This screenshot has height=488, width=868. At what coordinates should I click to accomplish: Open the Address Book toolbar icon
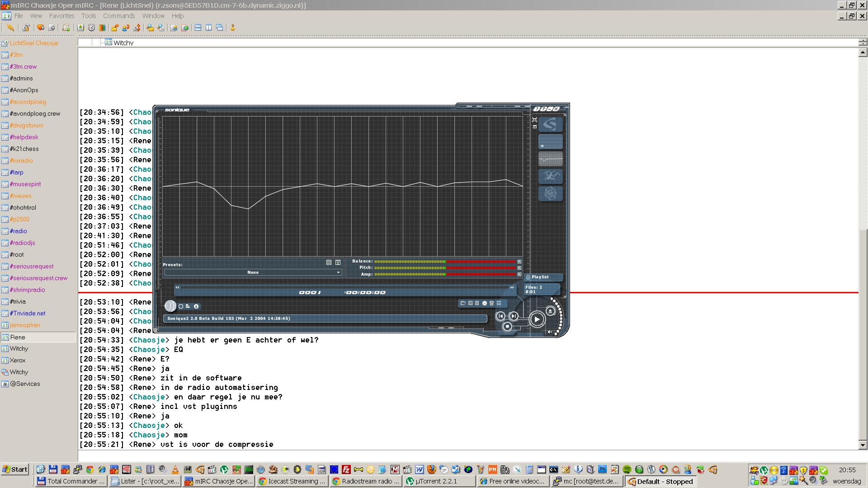click(x=80, y=28)
